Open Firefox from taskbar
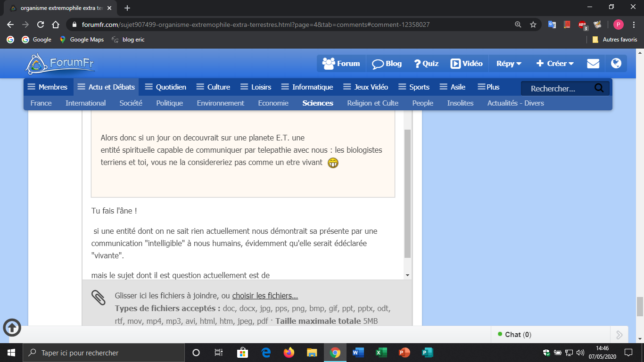 point(289,353)
